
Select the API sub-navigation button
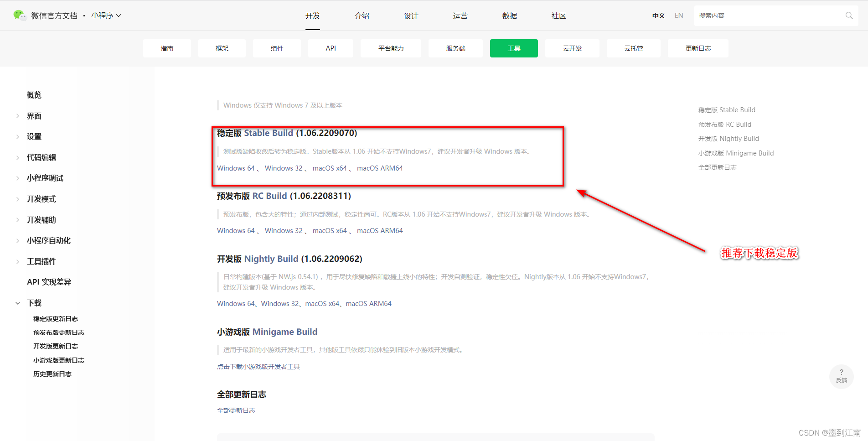pos(331,48)
